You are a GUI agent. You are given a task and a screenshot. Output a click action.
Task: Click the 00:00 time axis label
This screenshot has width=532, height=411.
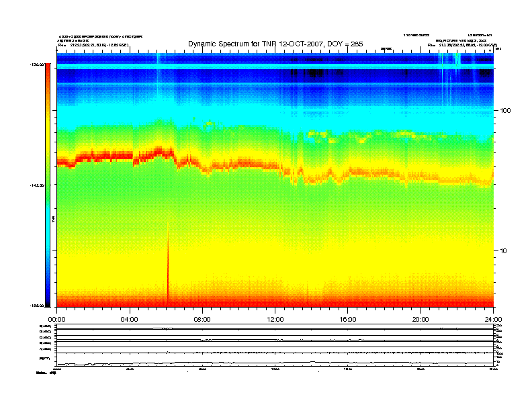[56, 320]
